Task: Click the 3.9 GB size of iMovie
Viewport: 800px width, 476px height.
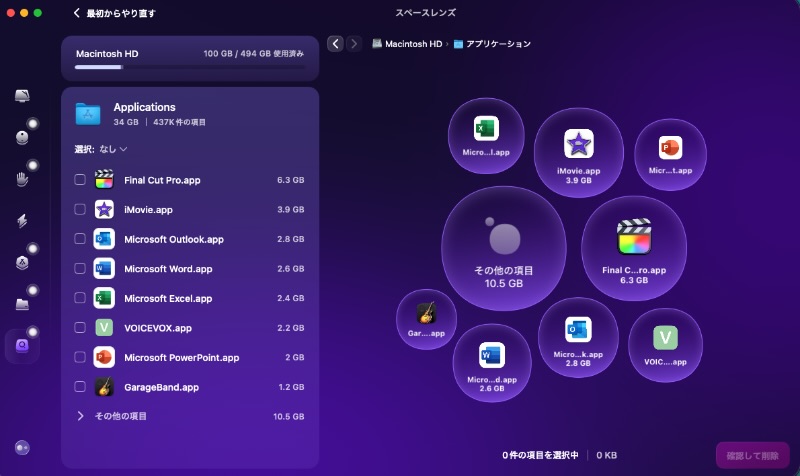Action: point(290,210)
